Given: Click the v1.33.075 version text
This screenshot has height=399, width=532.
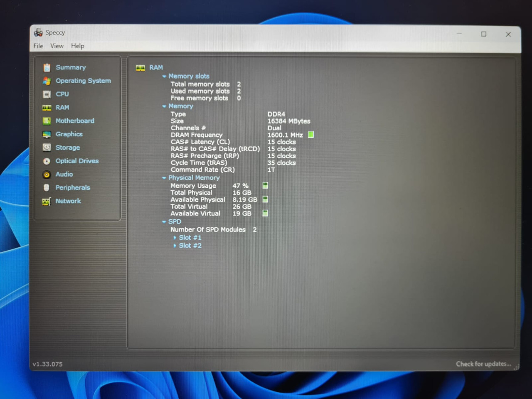Looking at the screenshot, I should pyautogui.click(x=48, y=364).
